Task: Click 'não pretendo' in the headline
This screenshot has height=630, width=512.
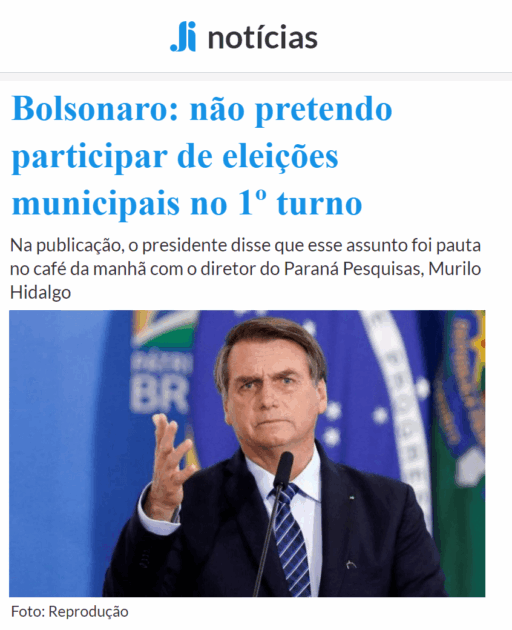Action: click(x=291, y=110)
